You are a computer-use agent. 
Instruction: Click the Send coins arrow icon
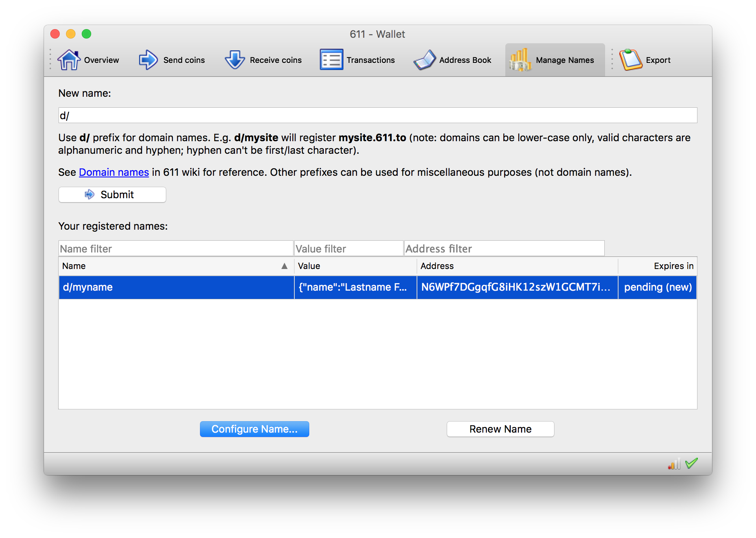point(148,60)
